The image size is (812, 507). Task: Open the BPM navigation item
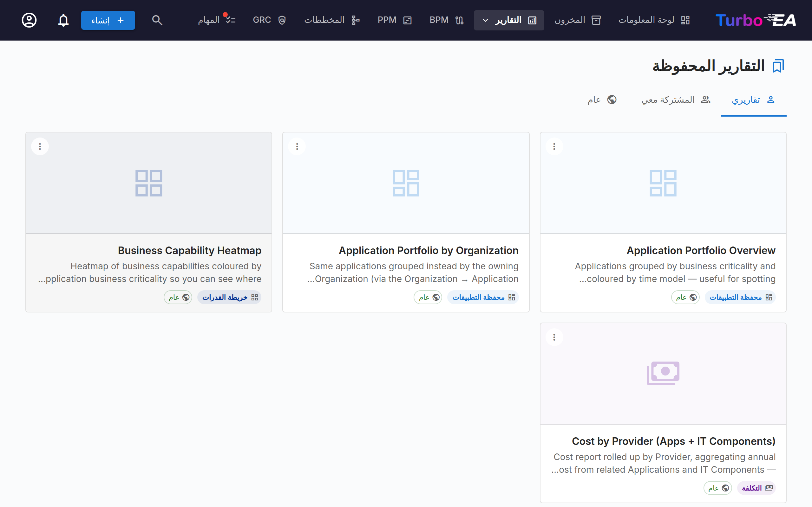click(447, 20)
